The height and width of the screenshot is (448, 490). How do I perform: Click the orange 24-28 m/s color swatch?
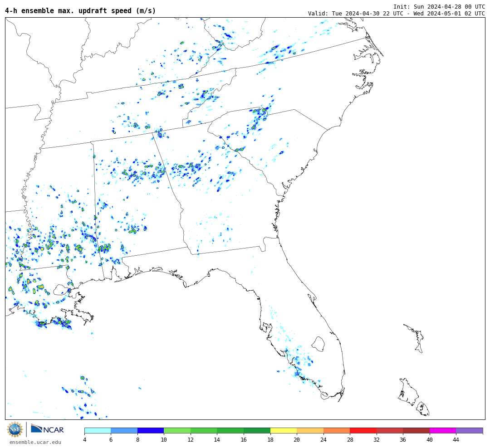[337, 430]
